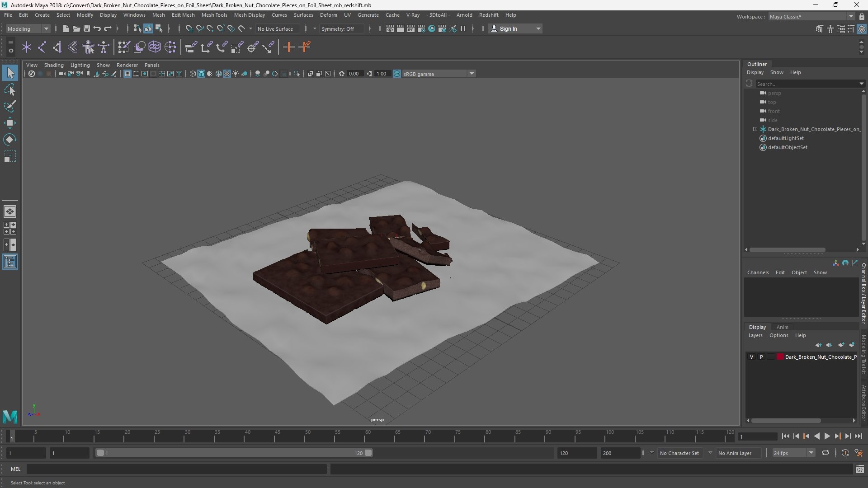Expand the Dark_Broken_Nut_Chocolate outliner node
This screenshot has height=488, width=868.
click(x=755, y=129)
